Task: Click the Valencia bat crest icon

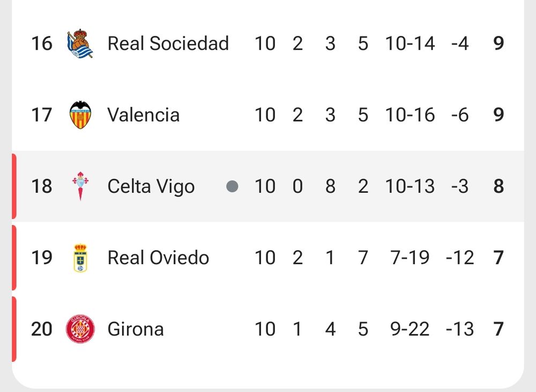Action: [x=80, y=115]
